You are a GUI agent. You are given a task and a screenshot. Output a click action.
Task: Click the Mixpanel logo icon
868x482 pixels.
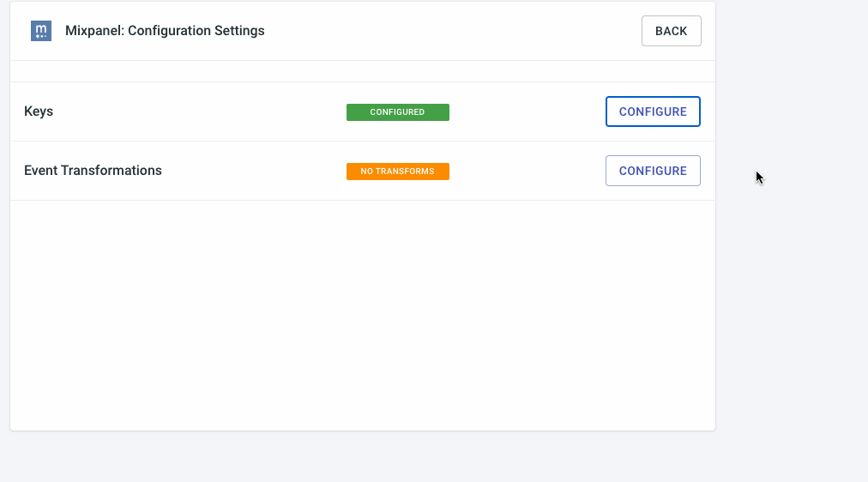coord(41,31)
